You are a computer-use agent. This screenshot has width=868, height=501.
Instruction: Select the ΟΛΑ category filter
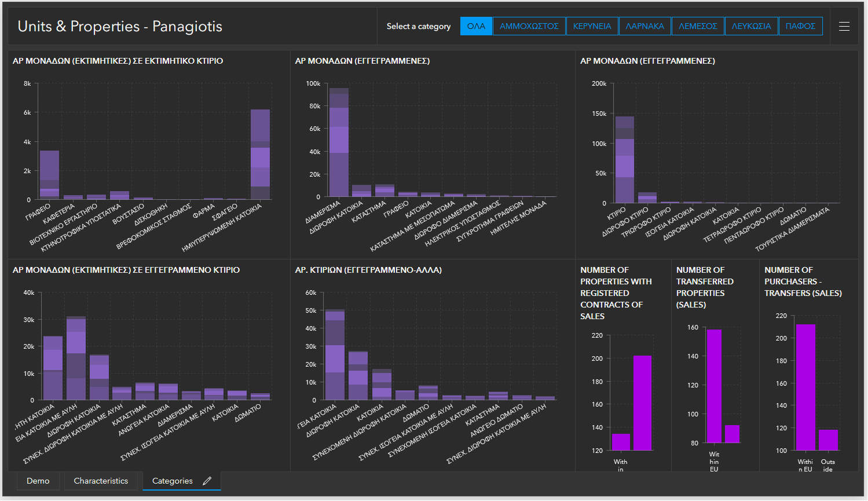[475, 26]
